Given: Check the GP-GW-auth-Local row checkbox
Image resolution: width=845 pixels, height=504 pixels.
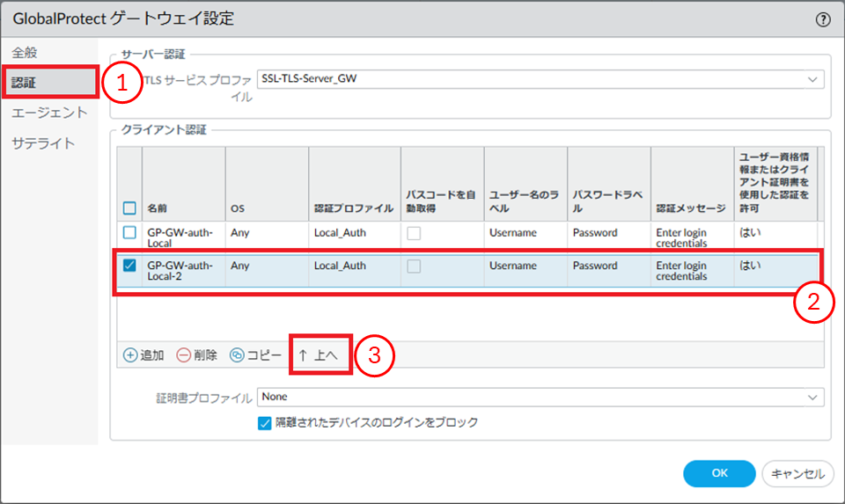Looking at the screenshot, I should pos(129,233).
